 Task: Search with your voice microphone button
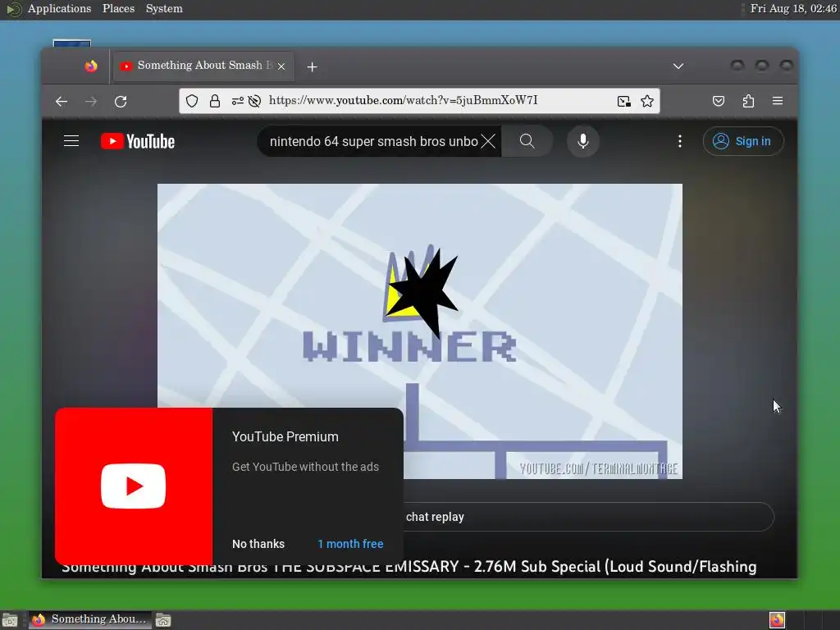(583, 141)
